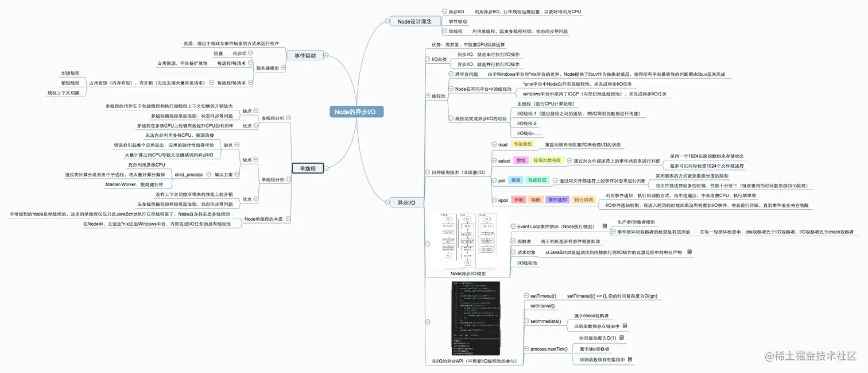Collapse the epoll node toggle
This screenshot has height=373, width=868.
point(494,200)
